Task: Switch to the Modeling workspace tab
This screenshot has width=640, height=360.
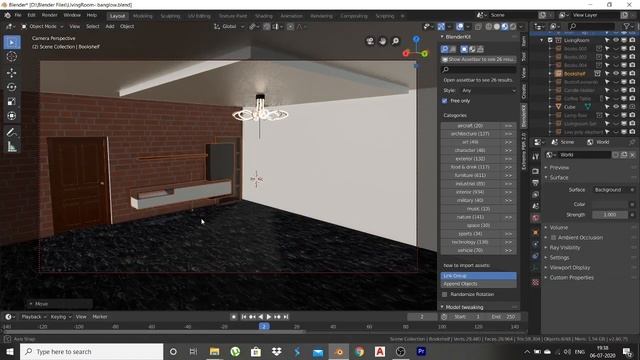Action: point(143,16)
